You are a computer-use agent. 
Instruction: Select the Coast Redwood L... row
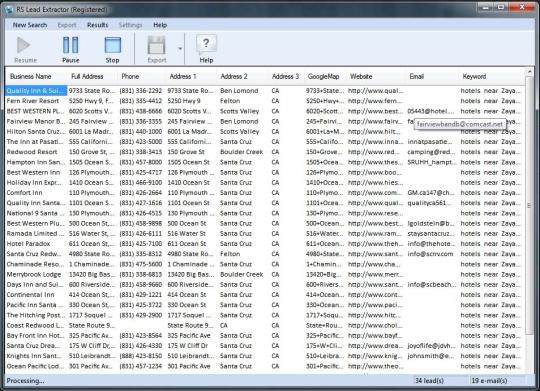pos(265,325)
